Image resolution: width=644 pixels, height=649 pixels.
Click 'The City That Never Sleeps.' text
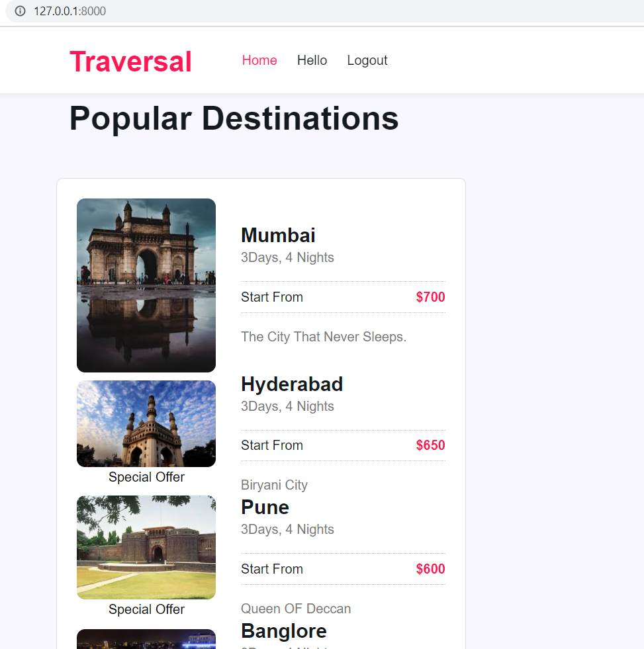point(324,337)
